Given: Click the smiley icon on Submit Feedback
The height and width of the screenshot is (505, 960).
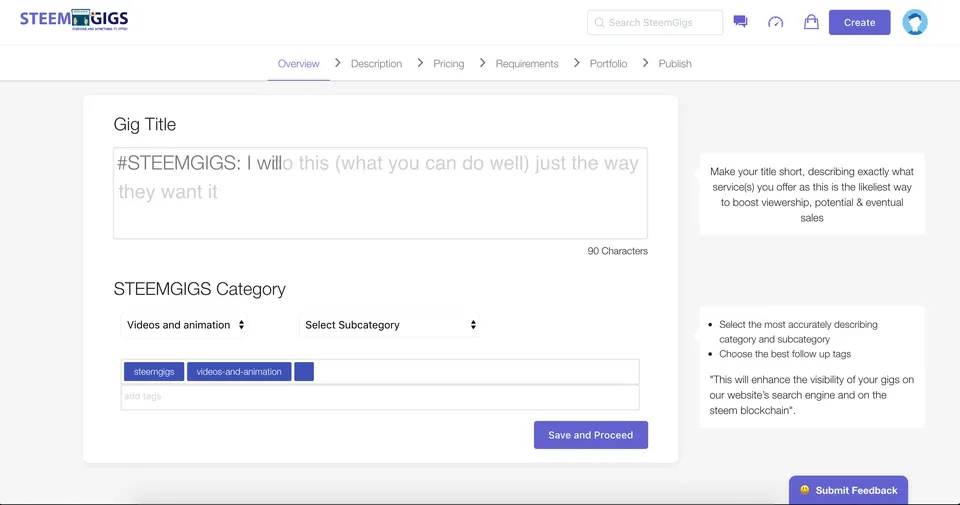Looking at the screenshot, I should tap(804, 490).
